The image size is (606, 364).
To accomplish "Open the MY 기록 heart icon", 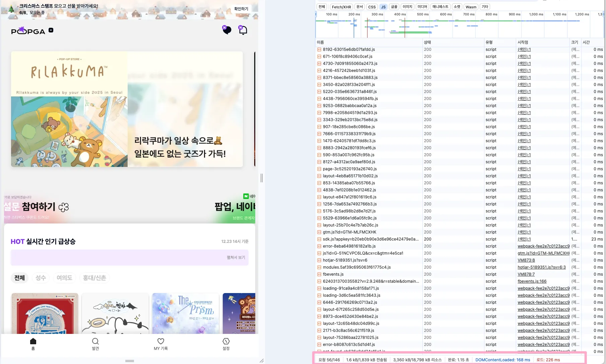I will [x=160, y=342].
